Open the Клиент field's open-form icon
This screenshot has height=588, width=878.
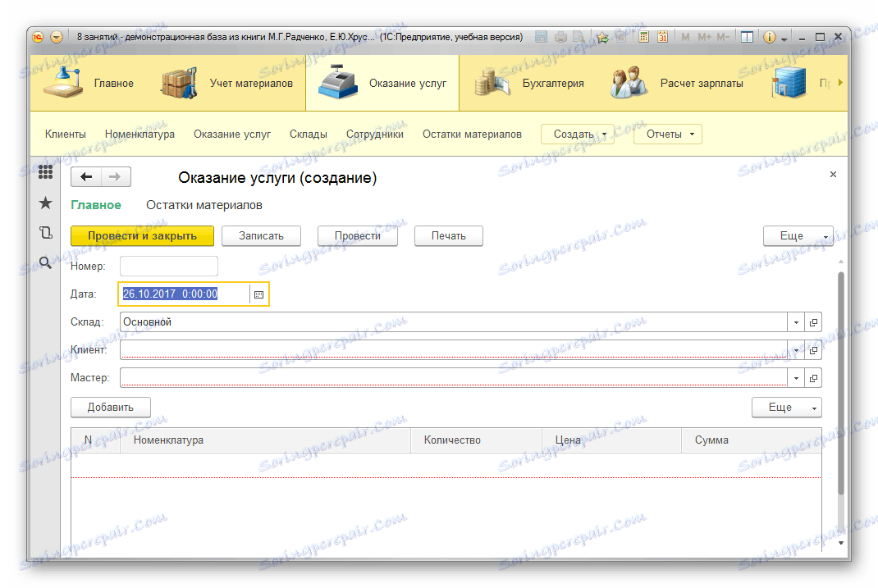coord(813,350)
